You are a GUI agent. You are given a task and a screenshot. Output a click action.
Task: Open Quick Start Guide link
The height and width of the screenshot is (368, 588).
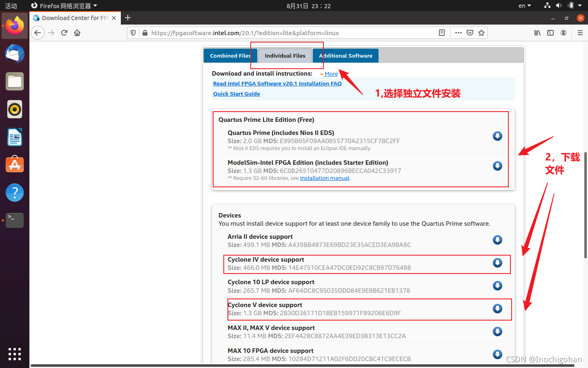pos(236,94)
